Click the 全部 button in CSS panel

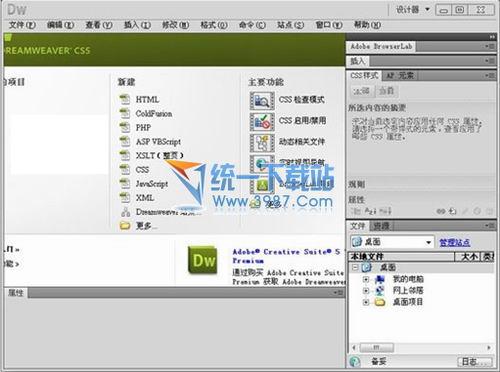point(361,91)
